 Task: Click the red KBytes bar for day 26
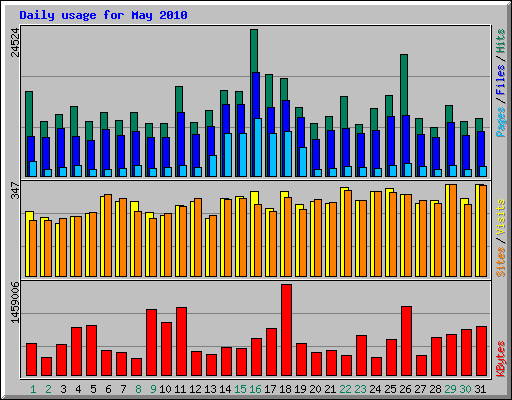coord(406,341)
